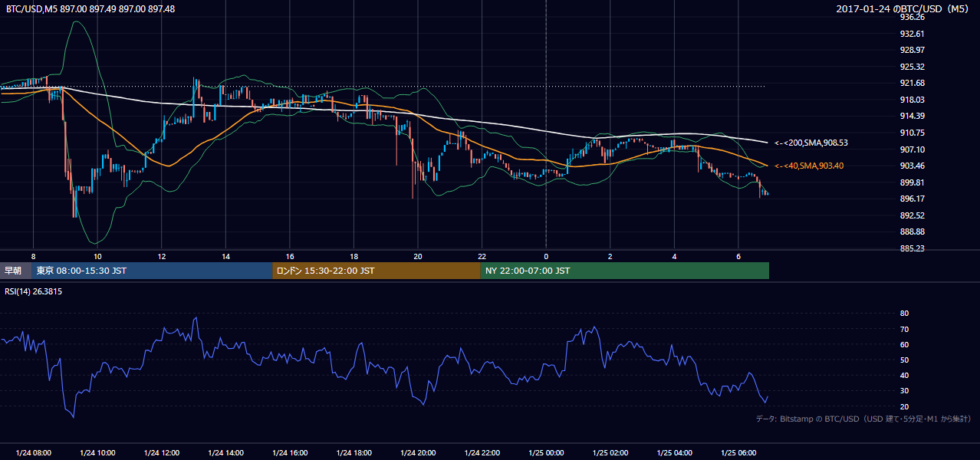Click hour label 16 under the price chart
Image resolution: width=980 pixels, height=460 pixels.
pos(290,256)
